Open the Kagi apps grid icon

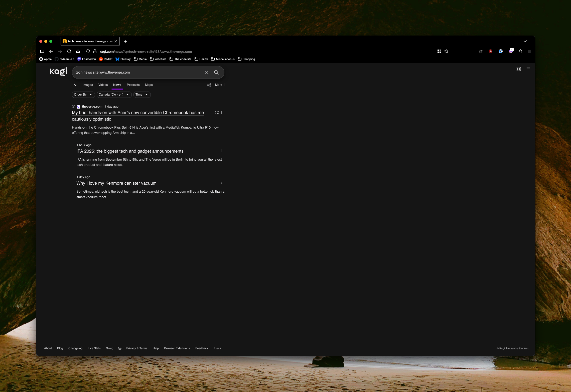point(518,69)
